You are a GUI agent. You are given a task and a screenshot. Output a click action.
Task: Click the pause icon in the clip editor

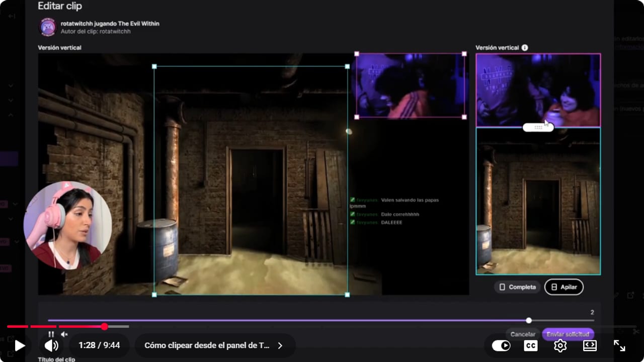pyautogui.click(x=51, y=334)
